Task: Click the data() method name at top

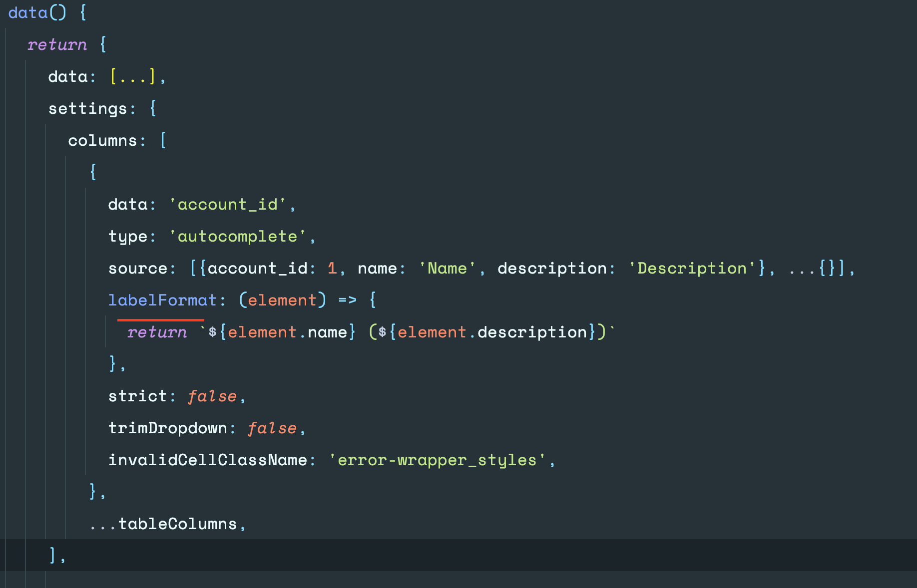Action: pos(28,12)
